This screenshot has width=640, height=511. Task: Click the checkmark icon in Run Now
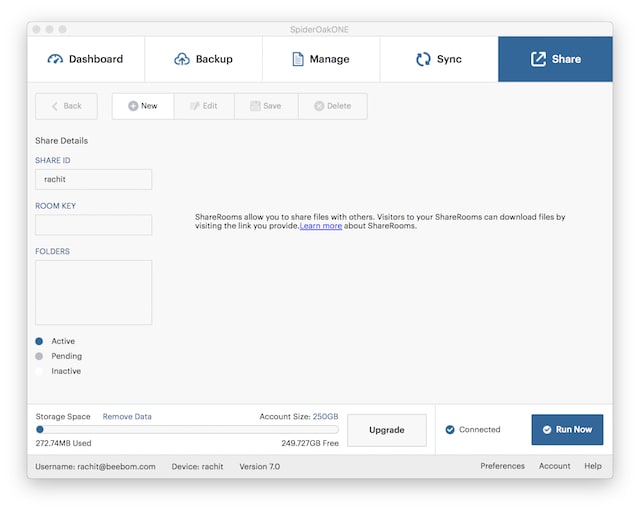point(547,430)
